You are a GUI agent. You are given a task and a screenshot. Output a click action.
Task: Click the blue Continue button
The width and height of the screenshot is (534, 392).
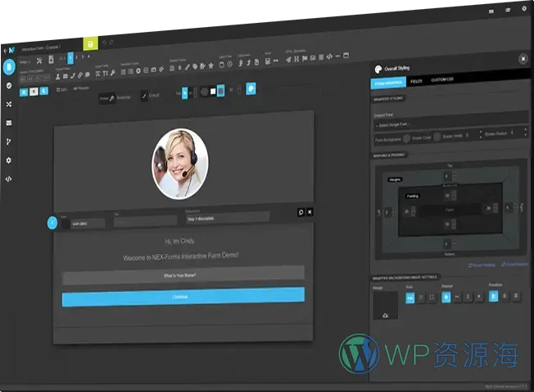183,297
